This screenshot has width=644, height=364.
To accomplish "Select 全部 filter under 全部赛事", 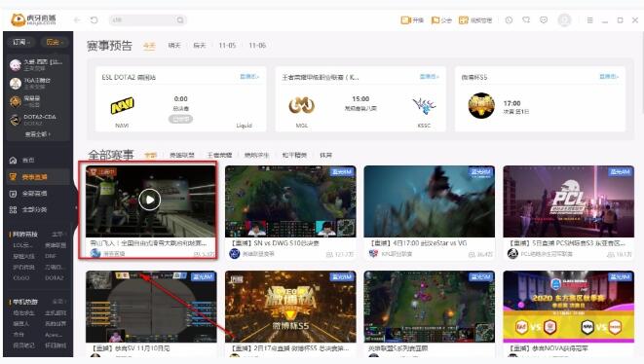I will point(151,155).
